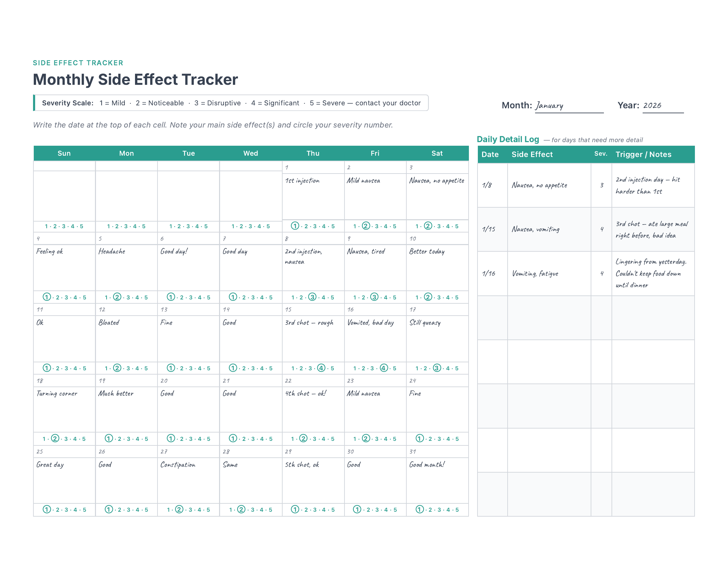728x563 pixels.
Task: Select the Sun column header
Action: (64, 153)
